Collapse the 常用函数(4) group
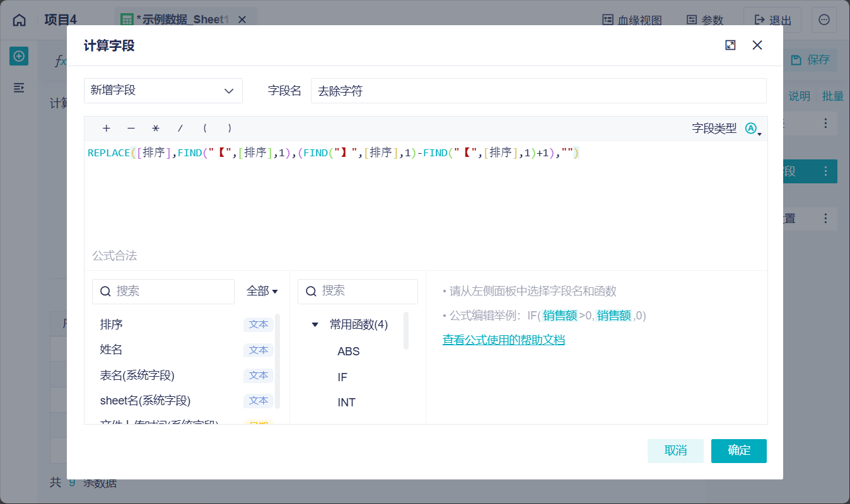850x504 pixels. coord(315,325)
